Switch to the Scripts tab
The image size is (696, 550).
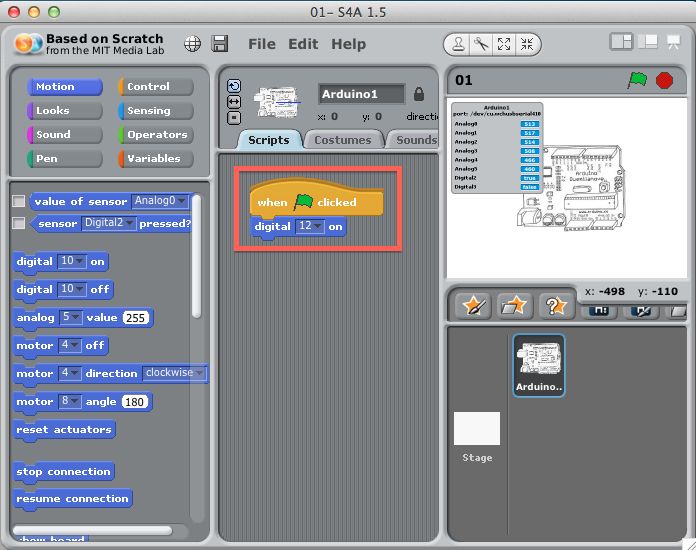[x=269, y=140]
